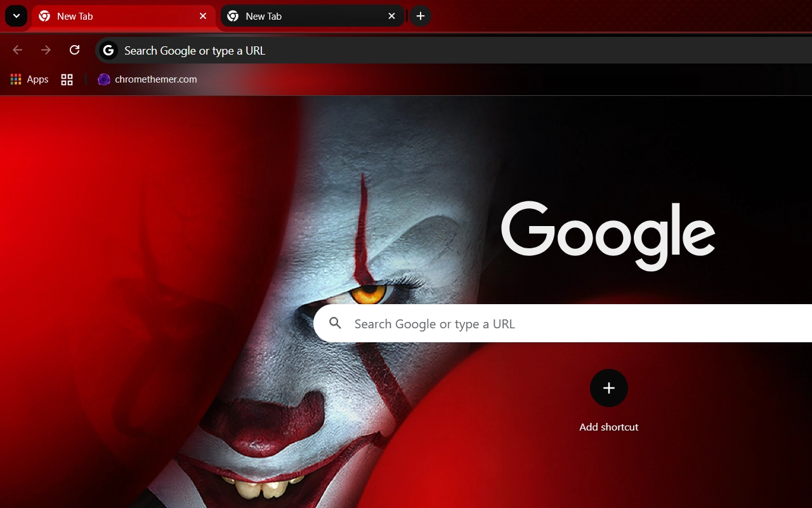812x508 pixels.
Task: Open a new tab with plus button
Action: (421, 16)
